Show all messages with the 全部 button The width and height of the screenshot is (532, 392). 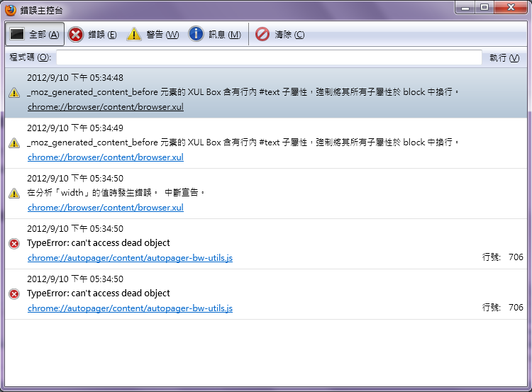click(x=35, y=35)
